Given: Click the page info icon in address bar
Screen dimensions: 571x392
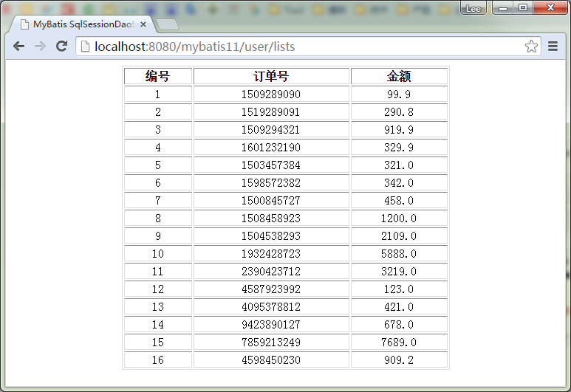Looking at the screenshot, I should click(x=85, y=47).
